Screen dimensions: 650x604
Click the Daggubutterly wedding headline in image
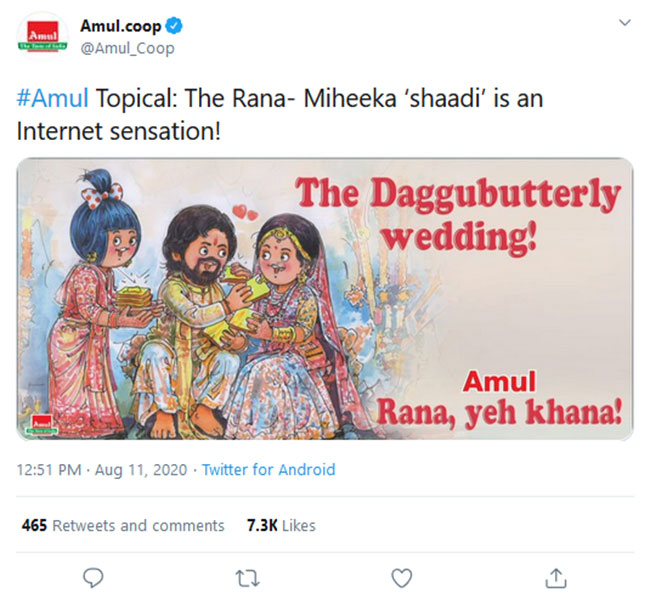point(457,214)
